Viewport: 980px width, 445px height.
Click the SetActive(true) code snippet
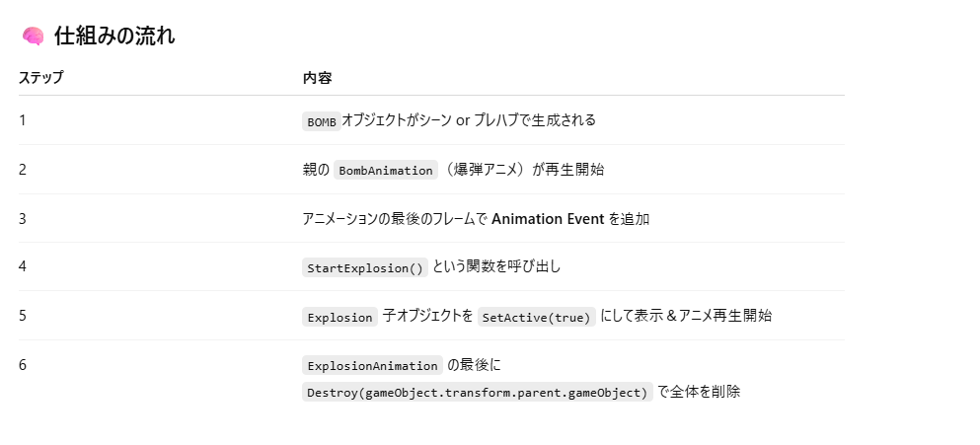tap(537, 317)
